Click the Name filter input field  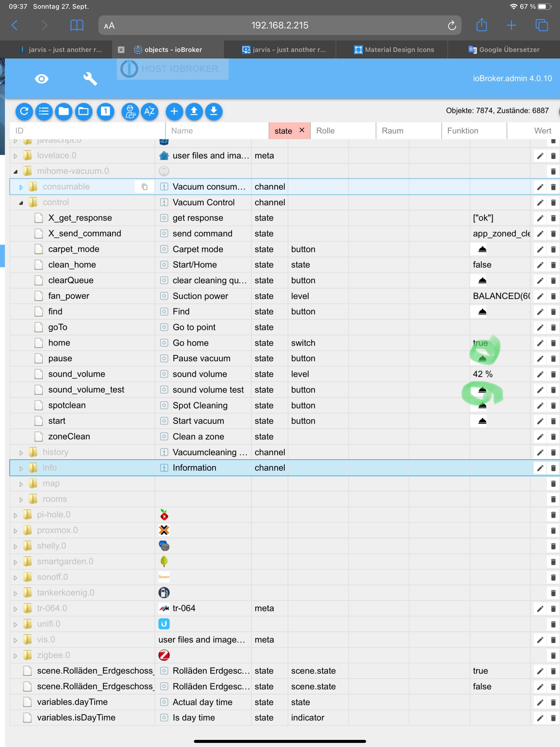tap(216, 131)
